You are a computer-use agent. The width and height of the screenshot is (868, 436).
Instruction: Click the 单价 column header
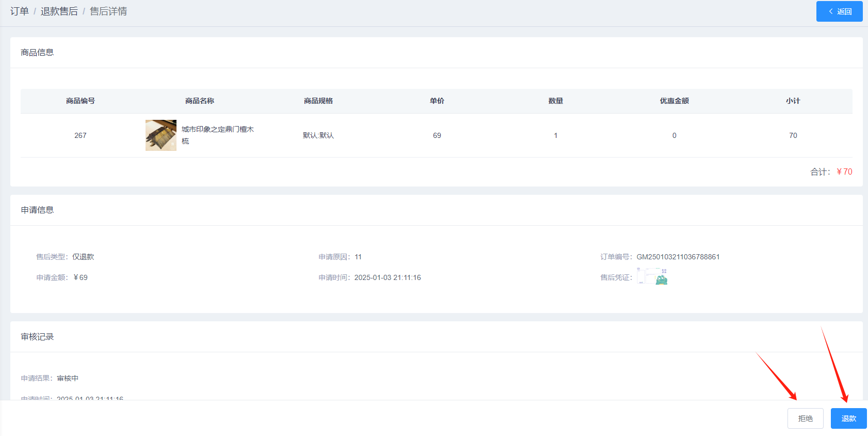pyautogui.click(x=437, y=101)
